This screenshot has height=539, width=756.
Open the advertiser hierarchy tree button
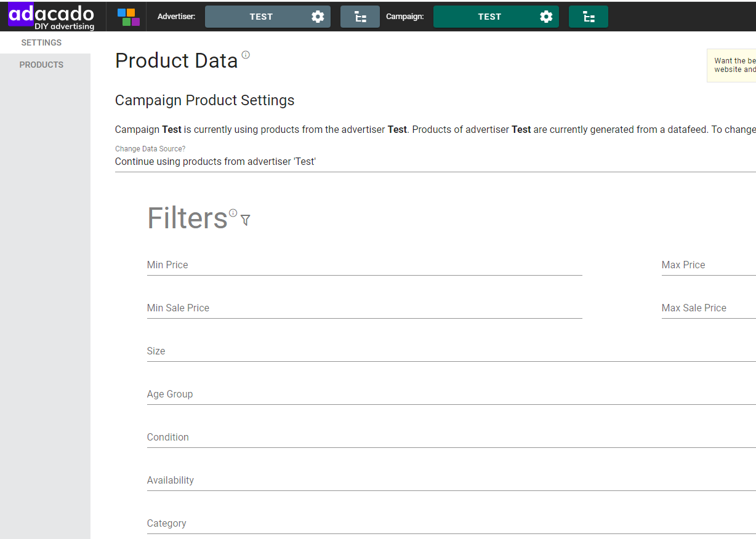click(x=360, y=17)
